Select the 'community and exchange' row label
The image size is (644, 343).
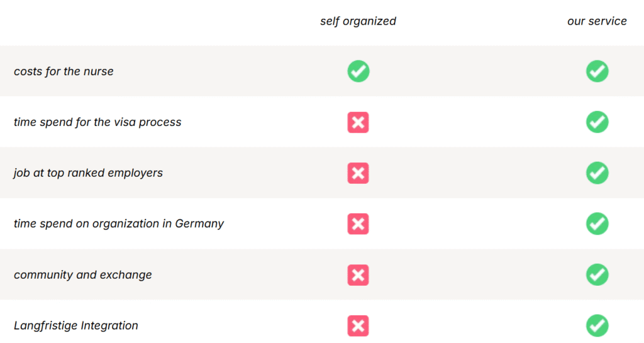83,275
